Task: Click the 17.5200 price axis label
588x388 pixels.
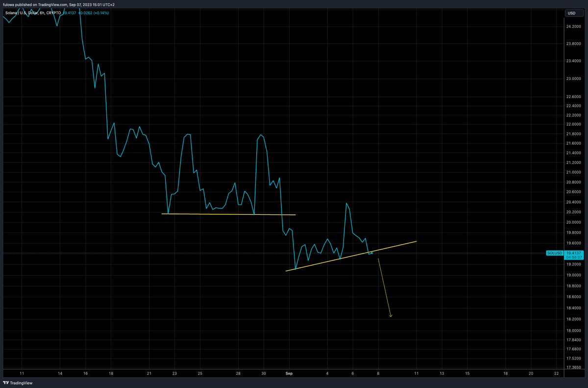Action: pos(574,359)
